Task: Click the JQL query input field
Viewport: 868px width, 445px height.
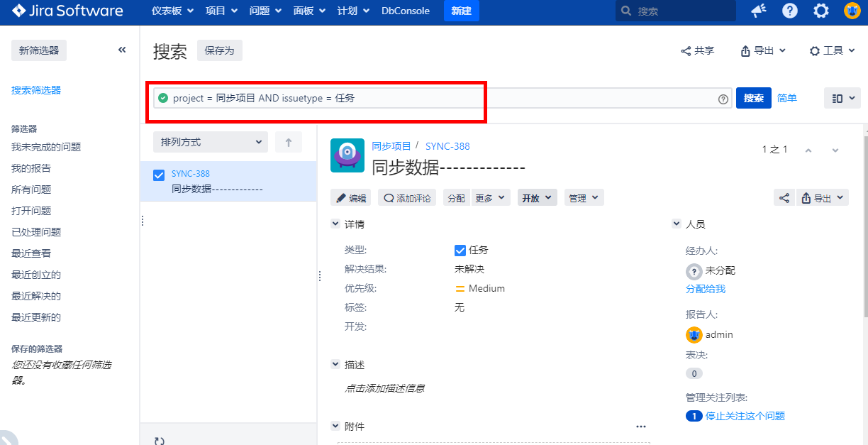Action: [x=440, y=99]
